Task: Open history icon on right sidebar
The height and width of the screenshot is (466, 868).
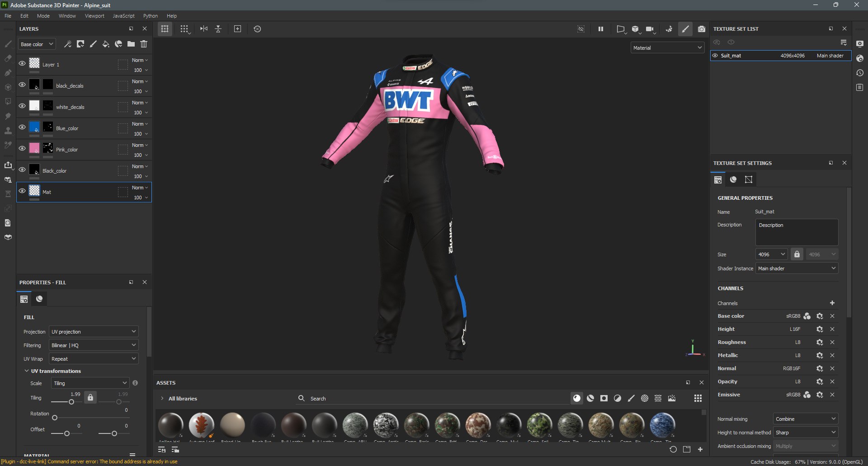Action: point(860,73)
